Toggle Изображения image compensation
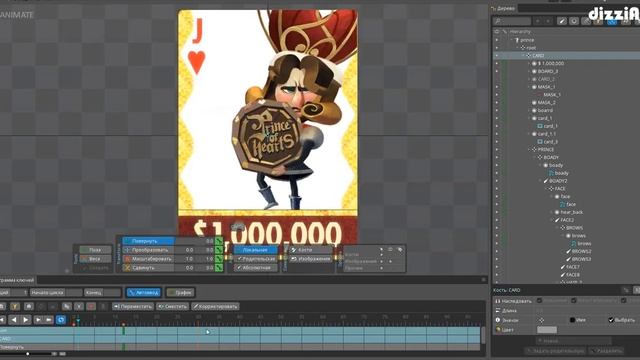The width and height of the screenshot is (640, 360). pos(311,259)
